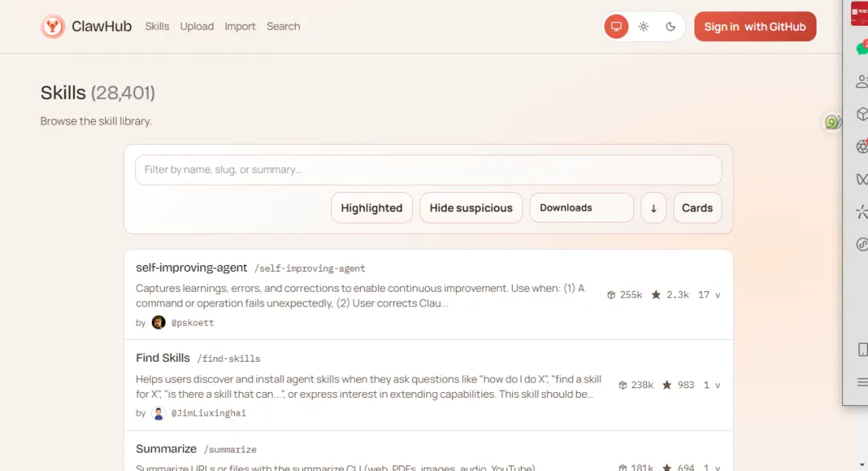Click the /find-skills slug
This screenshot has width=868, height=471.
tap(228, 358)
